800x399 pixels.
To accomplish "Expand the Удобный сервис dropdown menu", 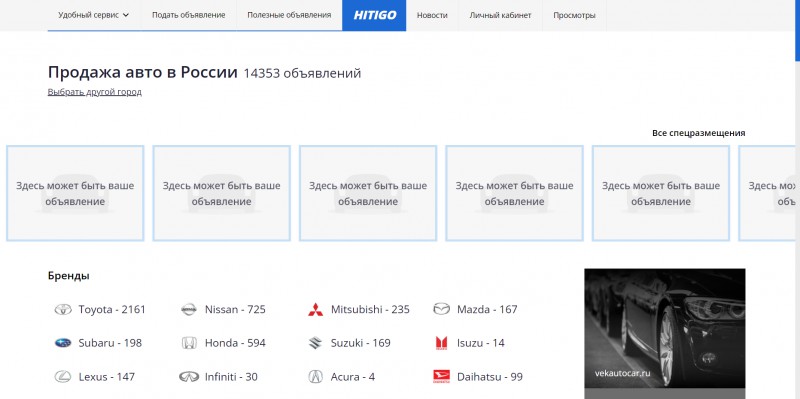I will (94, 15).
